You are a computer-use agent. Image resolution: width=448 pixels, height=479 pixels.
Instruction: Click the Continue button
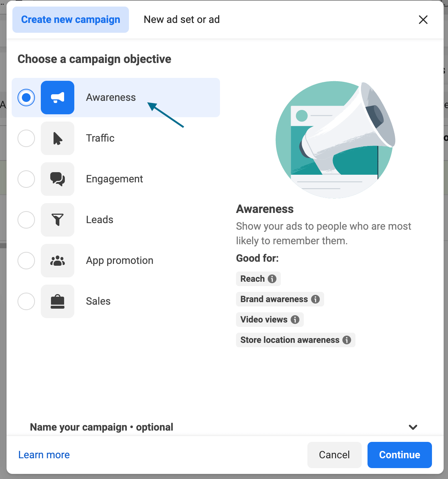400,455
